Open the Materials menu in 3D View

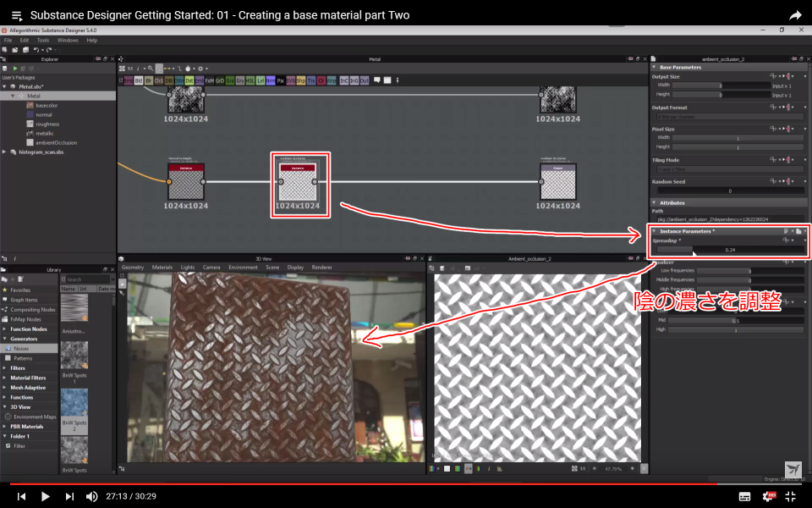pyautogui.click(x=162, y=268)
